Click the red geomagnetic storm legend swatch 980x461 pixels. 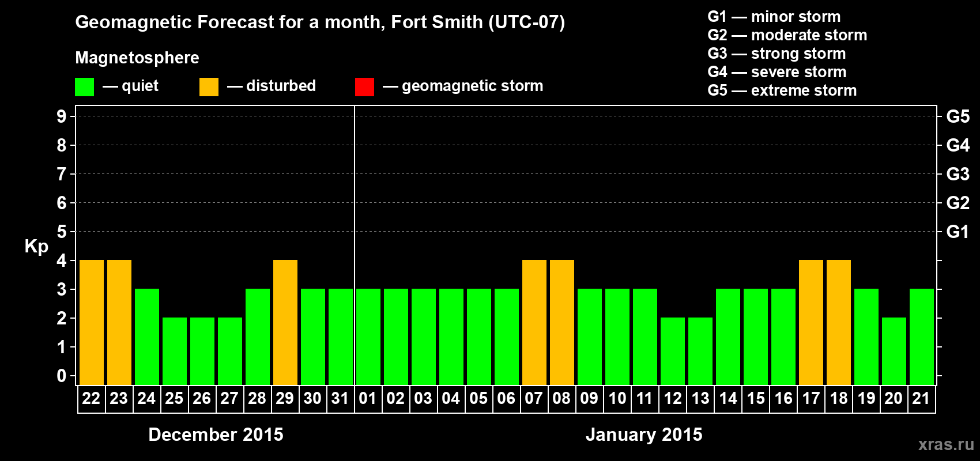tap(364, 87)
